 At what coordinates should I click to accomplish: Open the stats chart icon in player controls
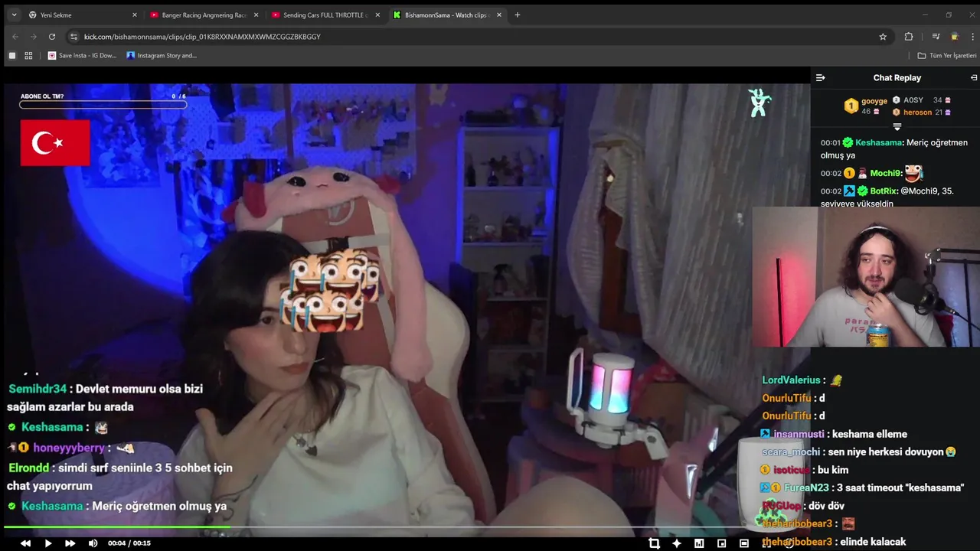[x=699, y=543]
